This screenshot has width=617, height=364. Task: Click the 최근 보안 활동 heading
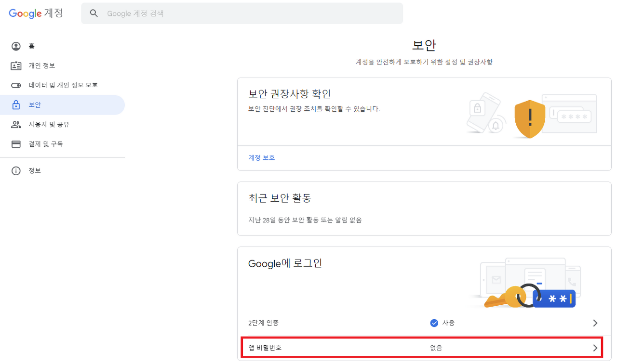point(280,198)
